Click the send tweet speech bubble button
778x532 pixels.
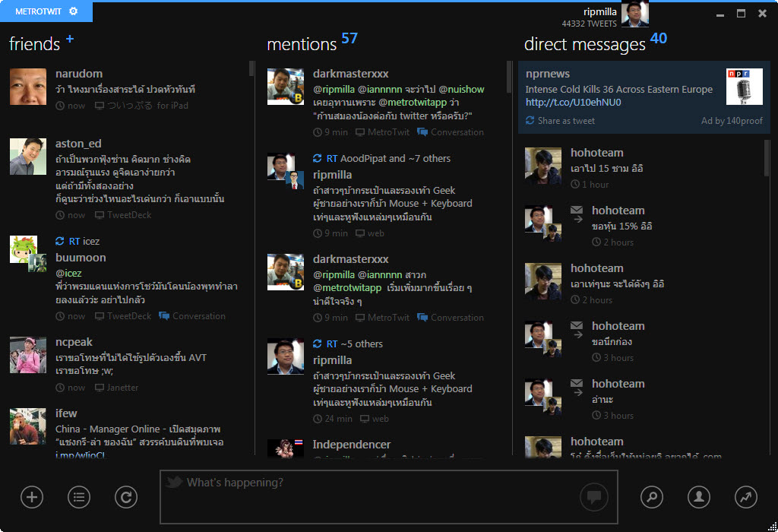594,497
